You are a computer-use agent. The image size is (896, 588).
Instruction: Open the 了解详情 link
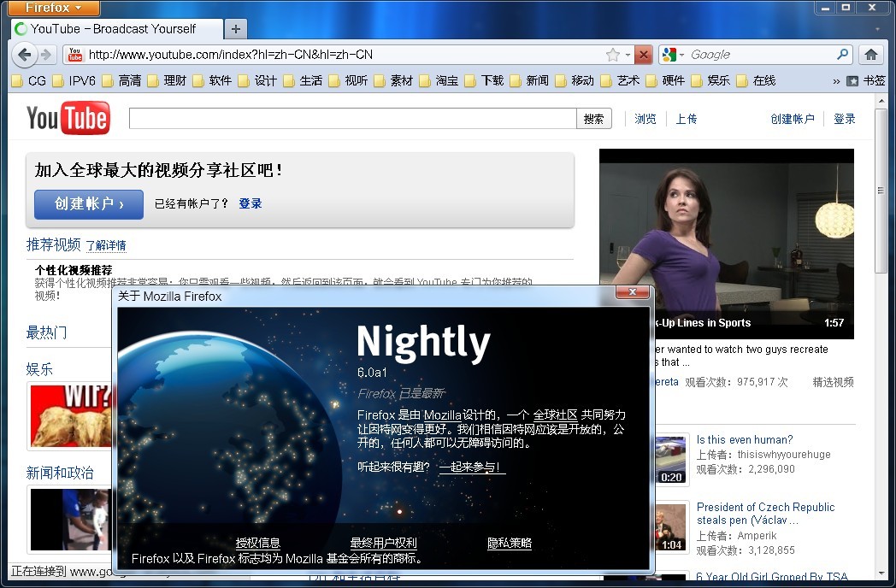[106, 246]
